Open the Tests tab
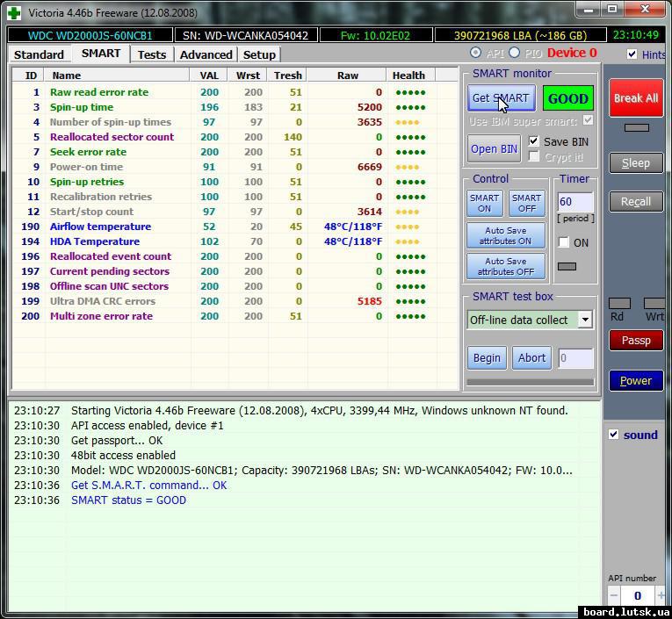The height and width of the screenshot is (619, 672). [x=152, y=54]
